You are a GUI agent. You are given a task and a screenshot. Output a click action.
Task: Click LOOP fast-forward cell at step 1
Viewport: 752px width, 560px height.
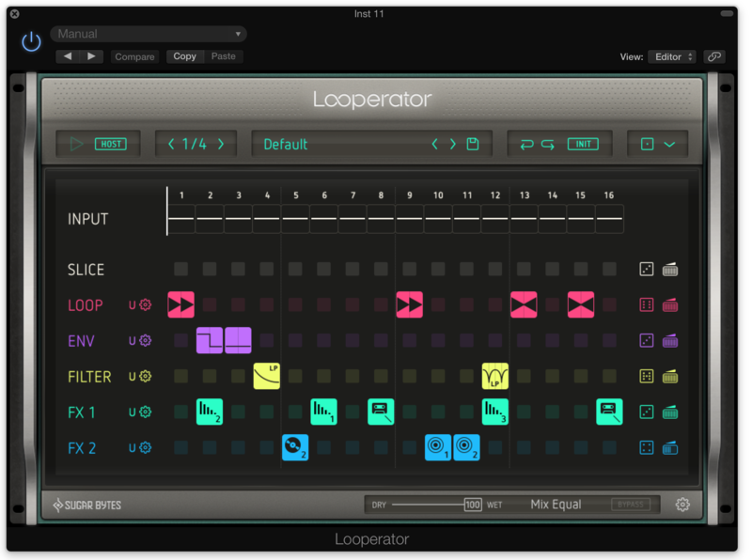tap(180, 304)
